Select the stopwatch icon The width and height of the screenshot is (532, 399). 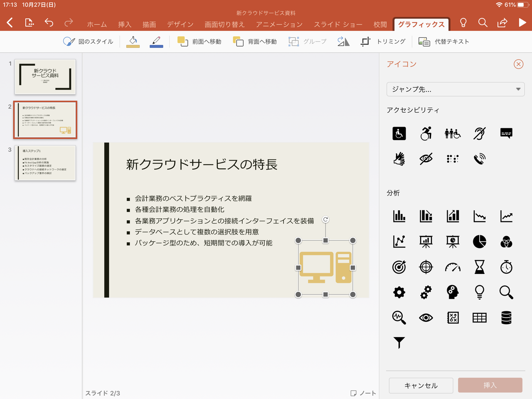(x=506, y=267)
